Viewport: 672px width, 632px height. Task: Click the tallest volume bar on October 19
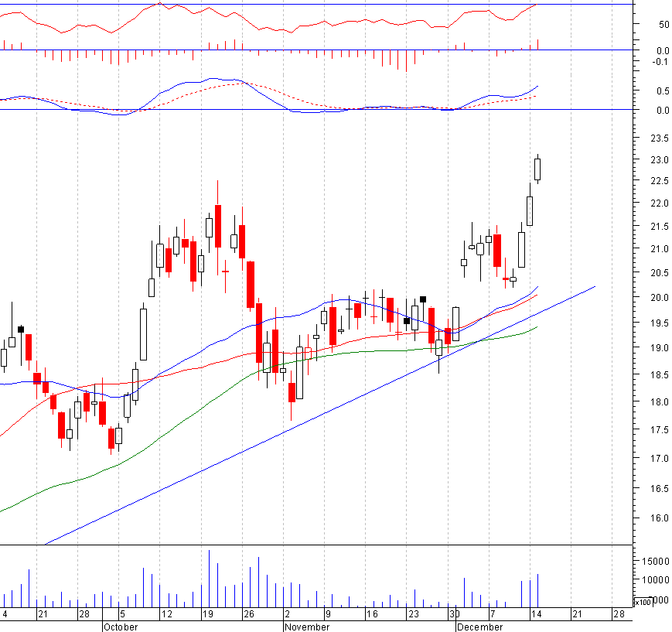click(x=209, y=579)
